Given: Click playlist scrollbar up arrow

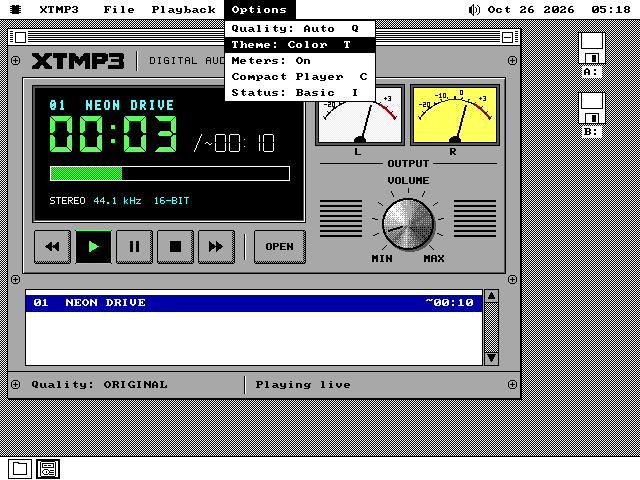Looking at the screenshot, I should pos(491,296).
